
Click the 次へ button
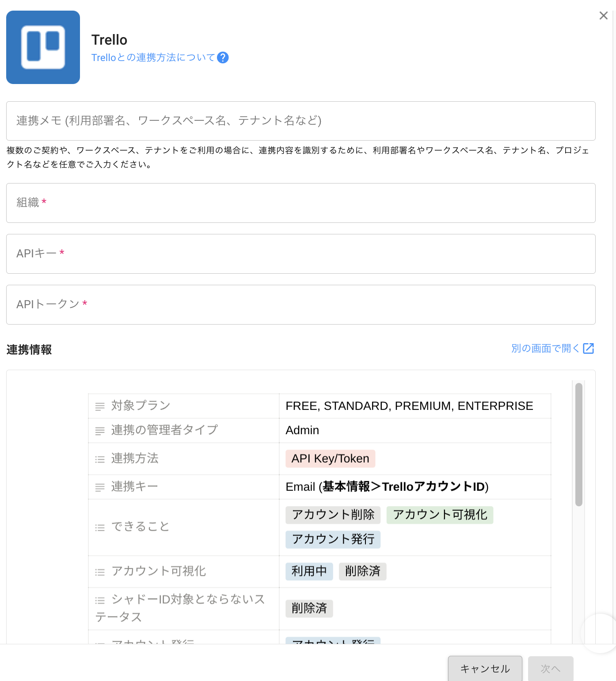[550, 669]
